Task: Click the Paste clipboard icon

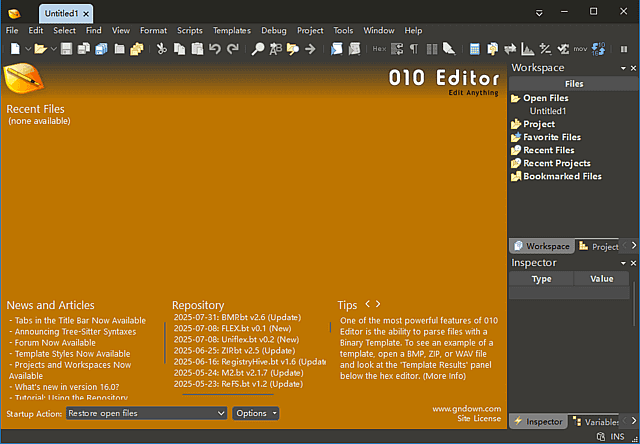Action: click(x=197, y=48)
